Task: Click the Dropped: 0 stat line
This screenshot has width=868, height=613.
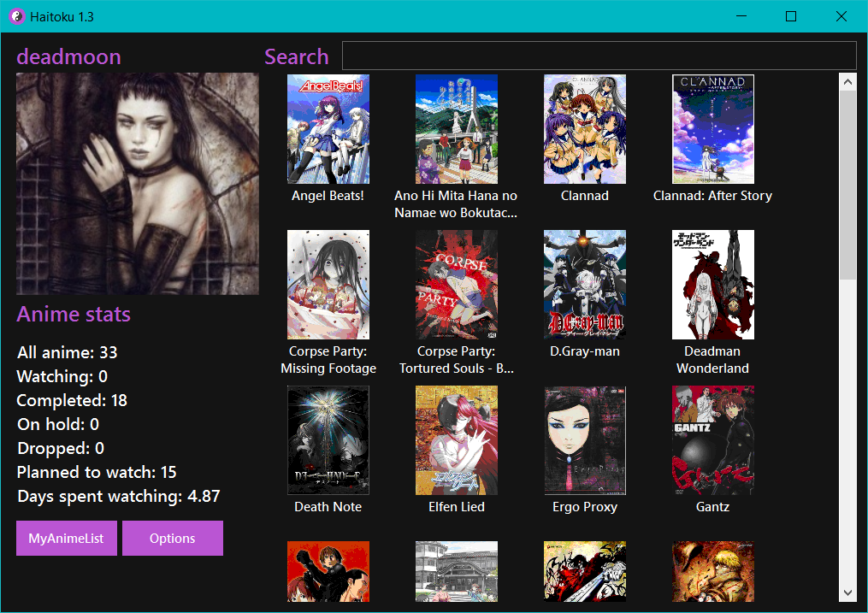Action: pyautogui.click(x=61, y=448)
